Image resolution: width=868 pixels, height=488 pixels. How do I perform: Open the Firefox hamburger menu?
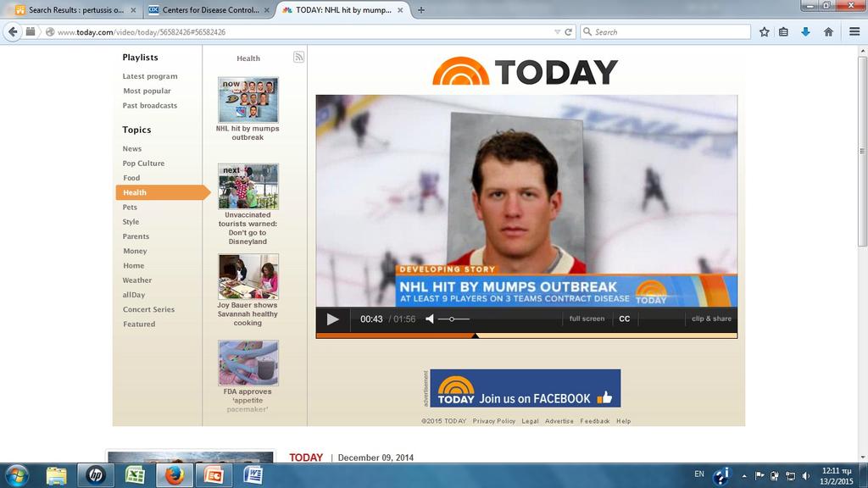pos(854,32)
